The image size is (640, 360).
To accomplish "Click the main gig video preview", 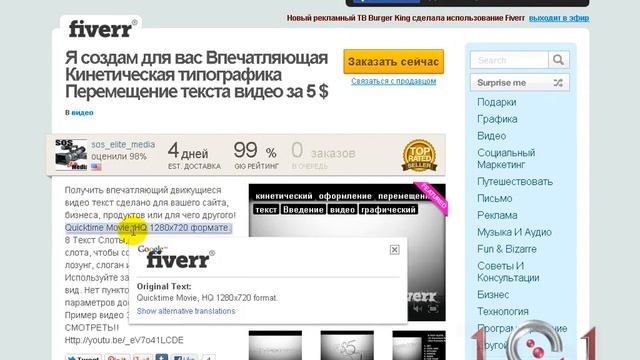I will pyautogui.click(x=347, y=252).
